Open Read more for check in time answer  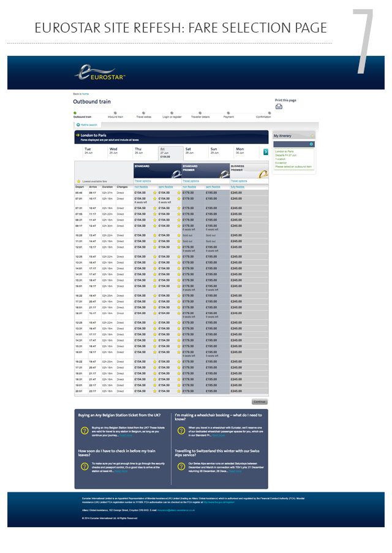121,471
